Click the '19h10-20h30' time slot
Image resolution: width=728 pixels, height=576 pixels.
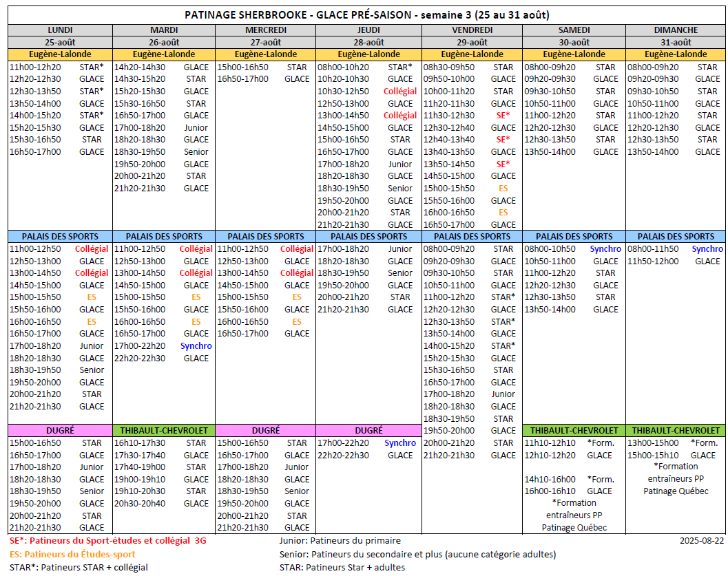point(140,491)
